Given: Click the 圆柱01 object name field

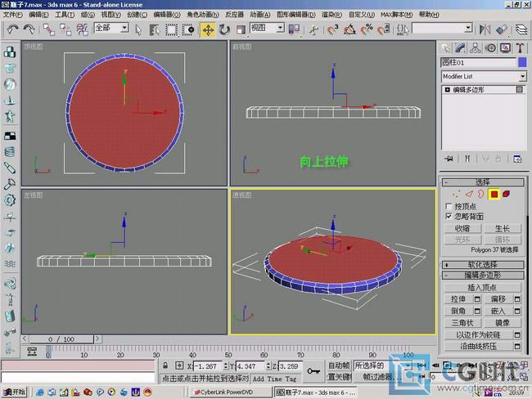Looking at the screenshot, I should pos(479,62).
